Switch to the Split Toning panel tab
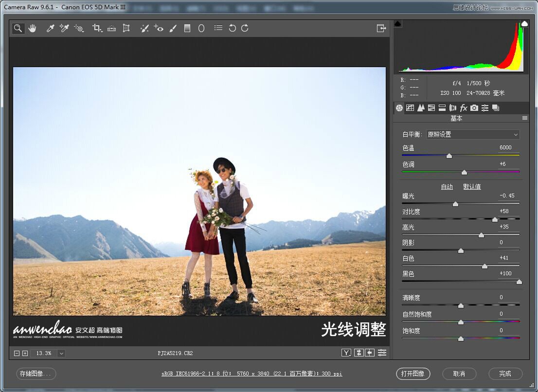 point(442,108)
